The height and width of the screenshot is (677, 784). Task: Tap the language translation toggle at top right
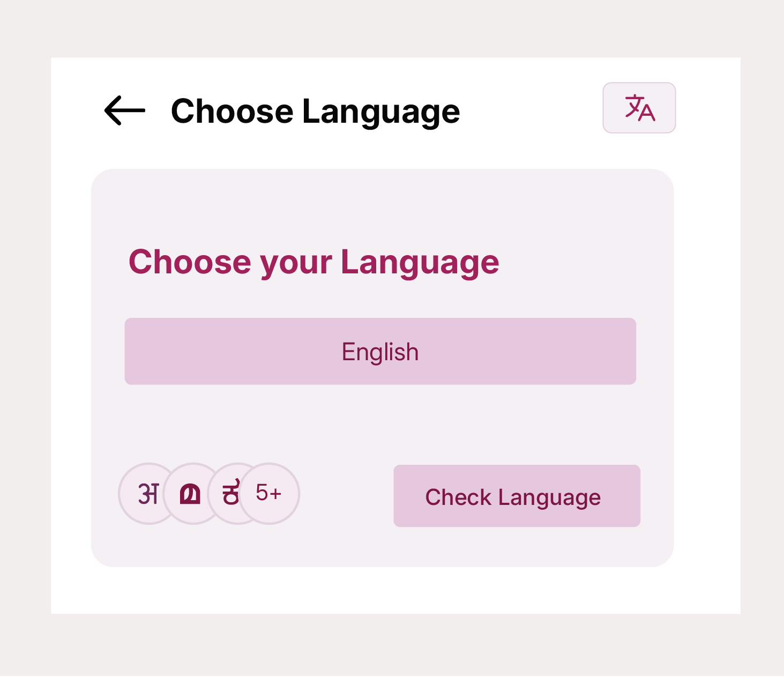[x=639, y=108]
